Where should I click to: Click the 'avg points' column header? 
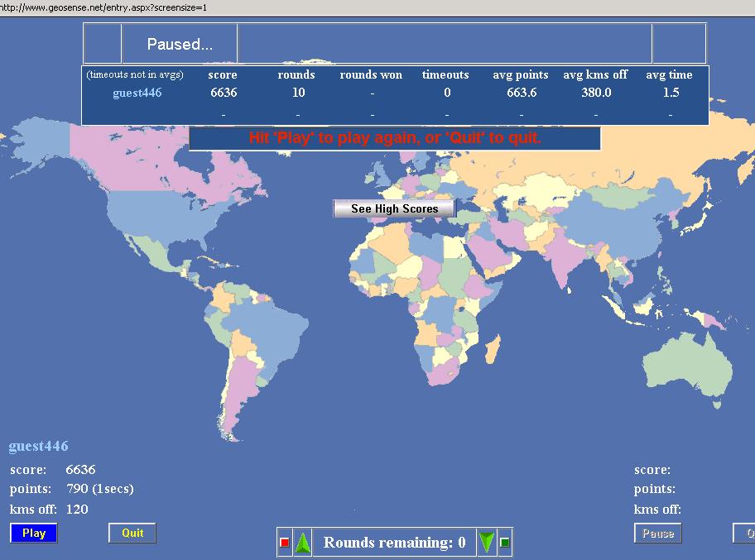click(522, 74)
